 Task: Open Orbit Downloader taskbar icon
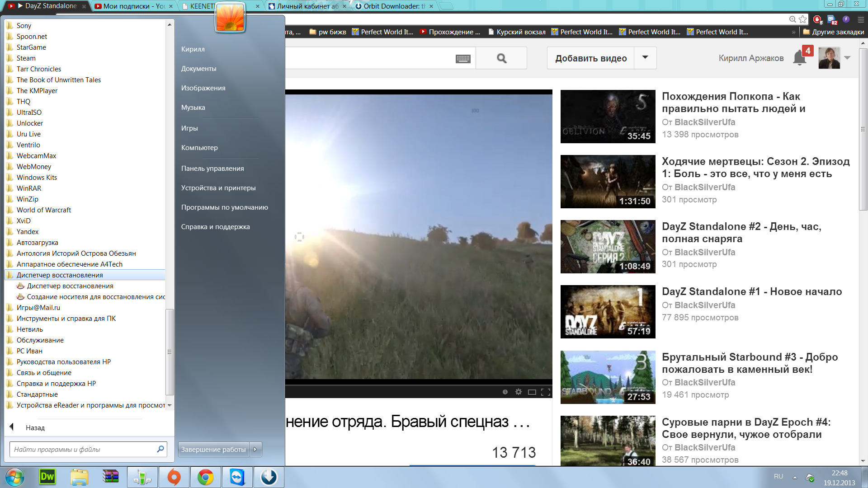[x=269, y=477]
